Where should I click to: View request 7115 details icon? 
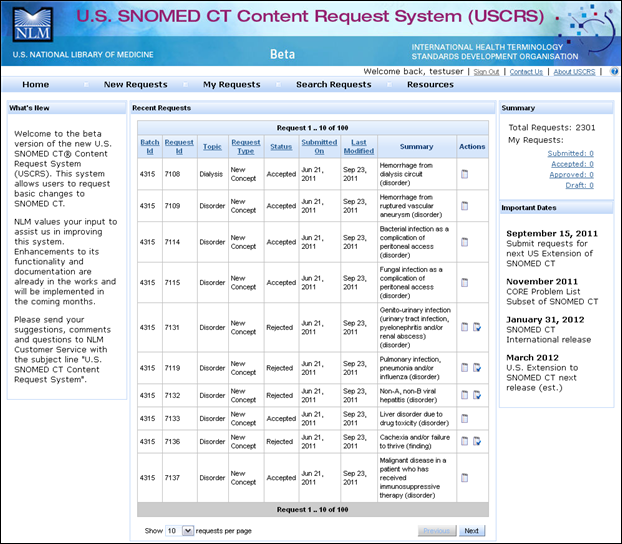tap(465, 282)
